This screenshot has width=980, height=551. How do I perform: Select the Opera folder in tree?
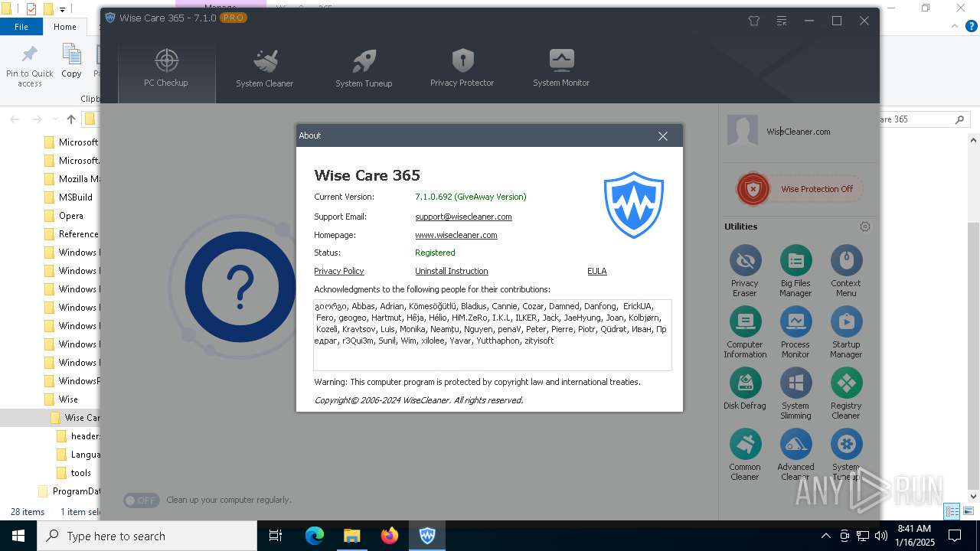pos(71,216)
